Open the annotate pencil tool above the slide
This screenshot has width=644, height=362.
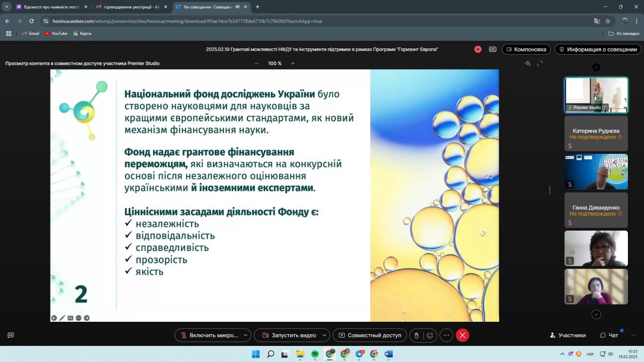528,63
